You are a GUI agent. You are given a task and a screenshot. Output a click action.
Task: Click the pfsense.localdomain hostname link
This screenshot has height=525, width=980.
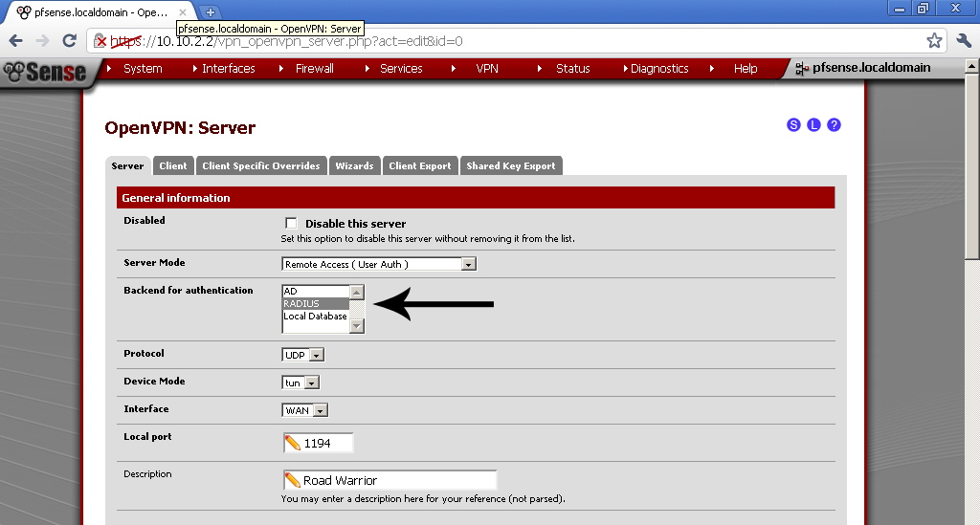871,68
